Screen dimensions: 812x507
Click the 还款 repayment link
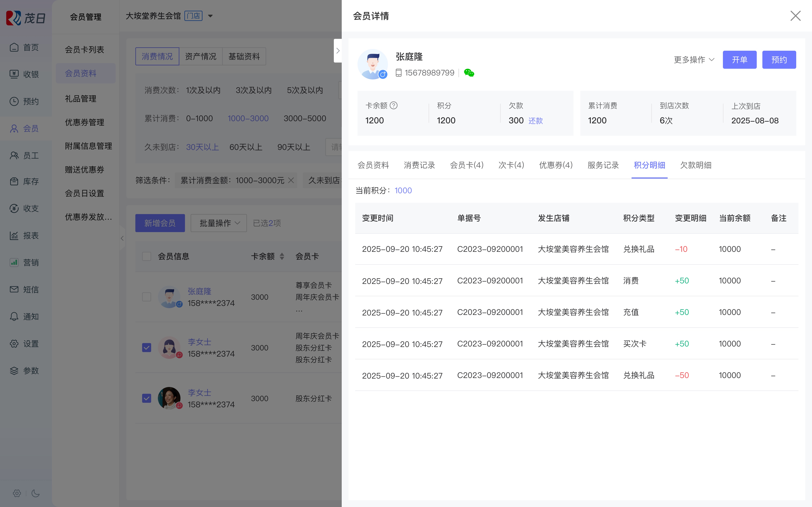tap(536, 121)
